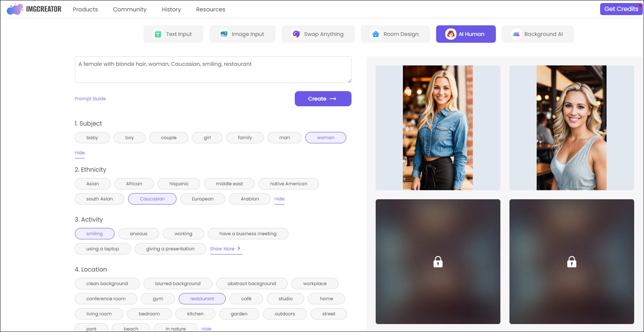Select the man subject chip
644x332 pixels.
pos(285,138)
